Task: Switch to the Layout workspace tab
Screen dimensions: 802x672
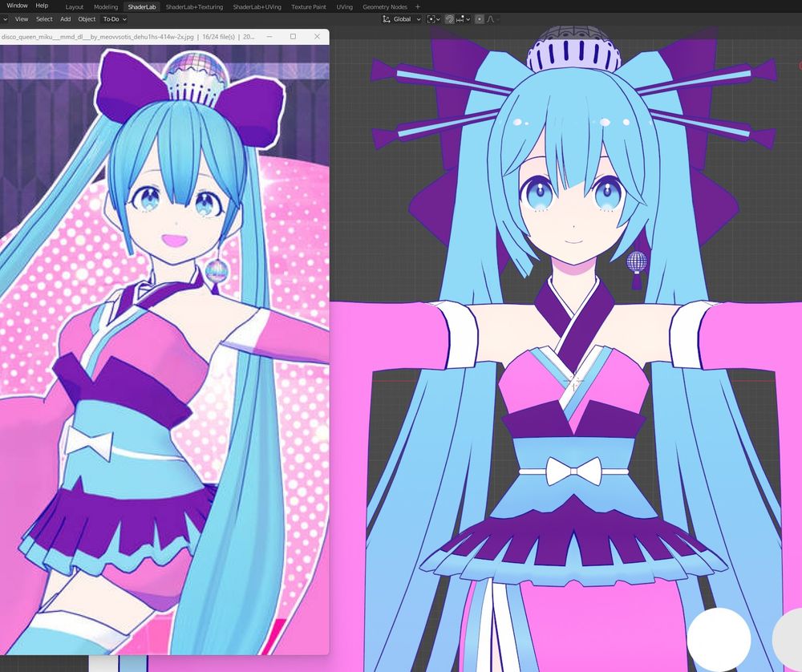Action: tap(74, 6)
